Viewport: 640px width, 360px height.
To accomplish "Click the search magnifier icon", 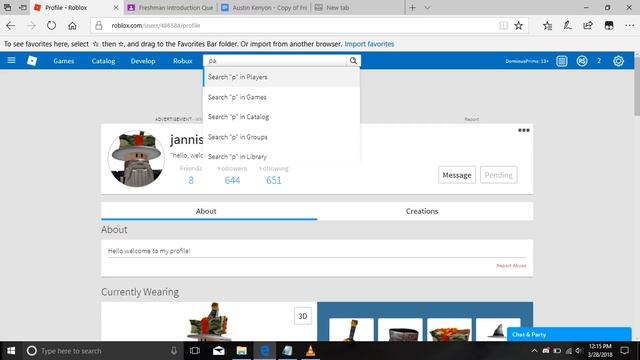I will [x=353, y=61].
